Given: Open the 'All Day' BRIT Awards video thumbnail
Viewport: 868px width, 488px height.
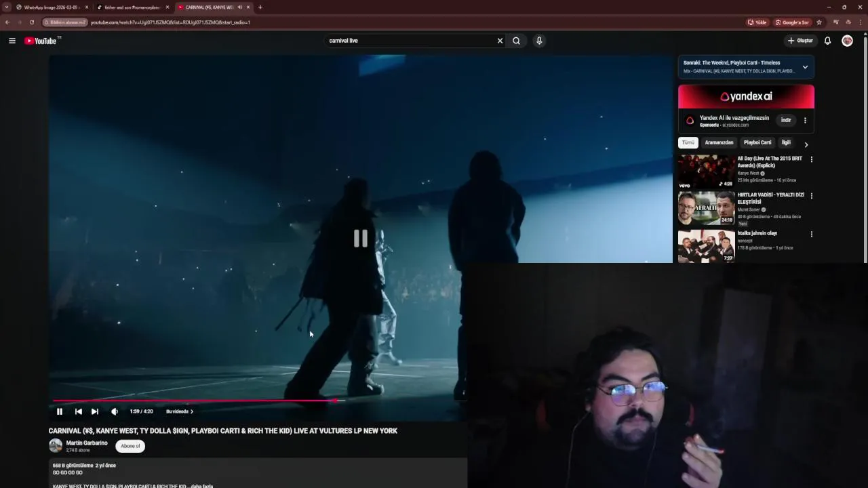Looking at the screenshot, I should (706, 171).
